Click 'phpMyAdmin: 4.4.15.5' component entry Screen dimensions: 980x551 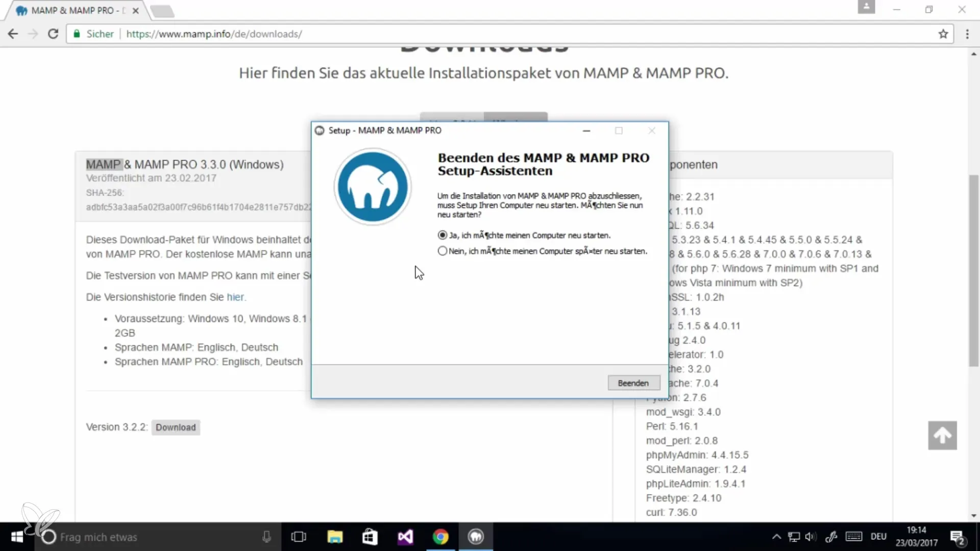tap(697, 455)
